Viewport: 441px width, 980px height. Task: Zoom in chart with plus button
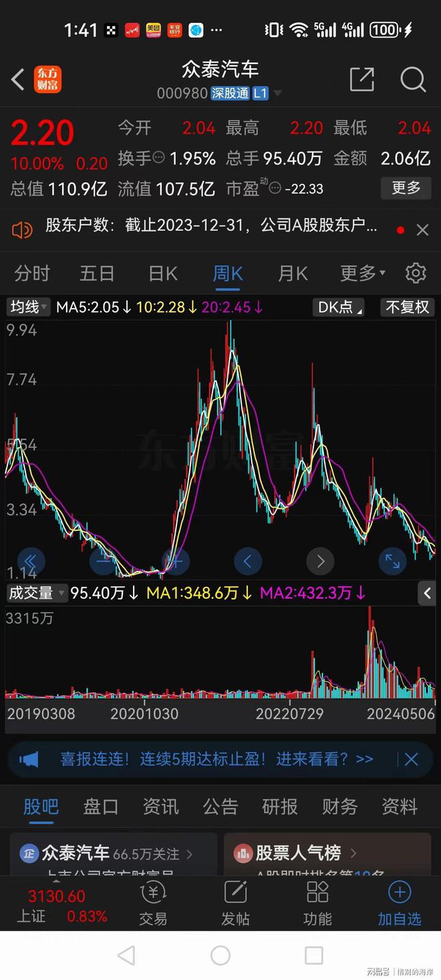175,561
